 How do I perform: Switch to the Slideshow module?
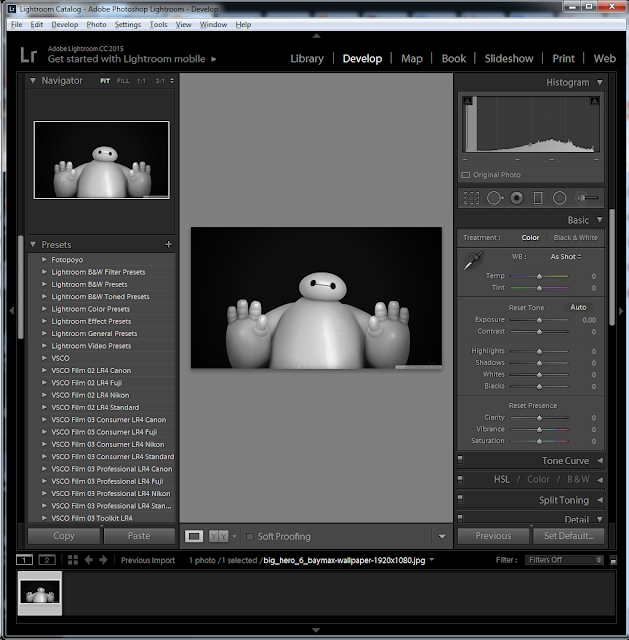(509, 58)
